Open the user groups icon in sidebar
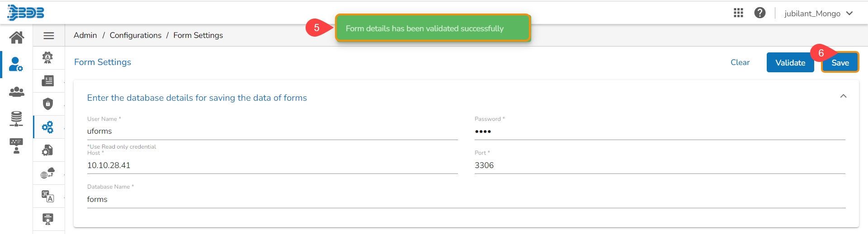 point(17,92)
